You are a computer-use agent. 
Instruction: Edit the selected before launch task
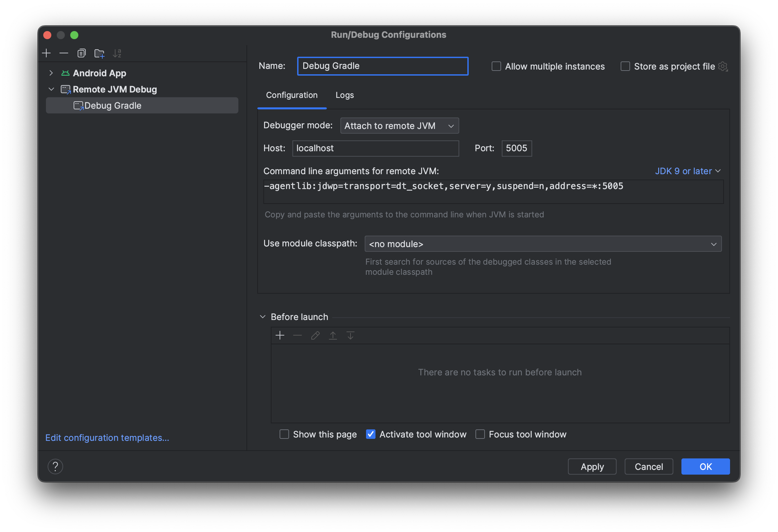coord(315,336)
